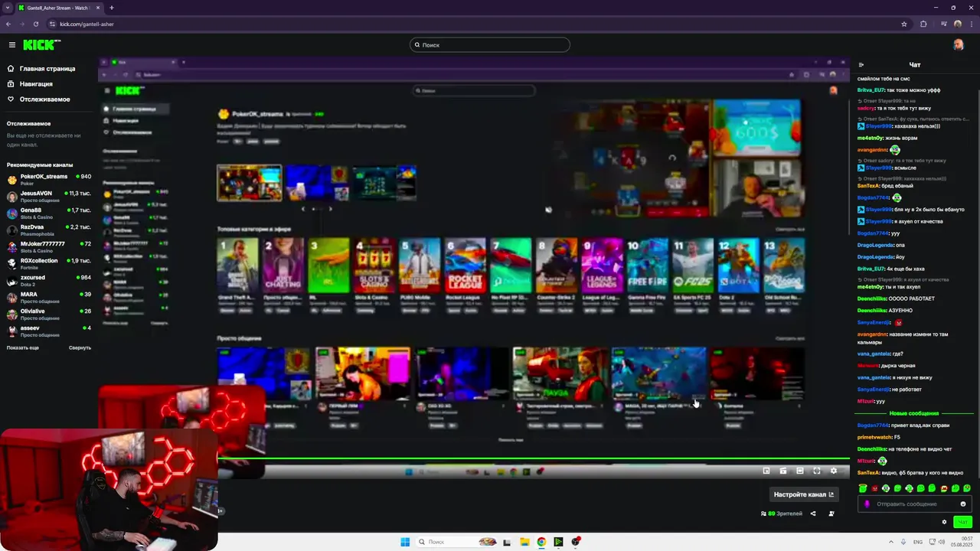Open Навигация in the sidebar
The image size is (980, 551).
(x=36, y=83)
